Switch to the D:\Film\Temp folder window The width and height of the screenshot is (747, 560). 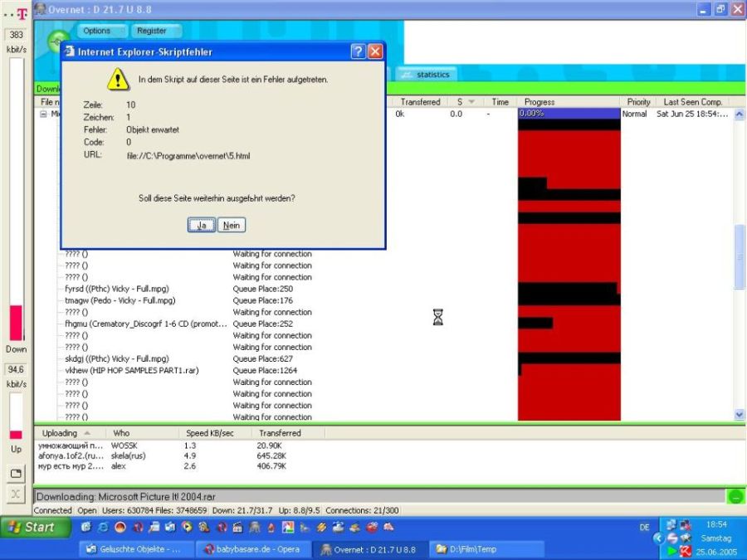coord(486,549)
